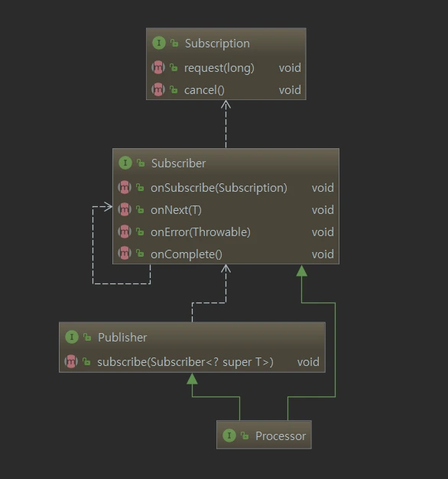Click the void return type of cancel()
The image size is (448, 479).
pos(290,90)
